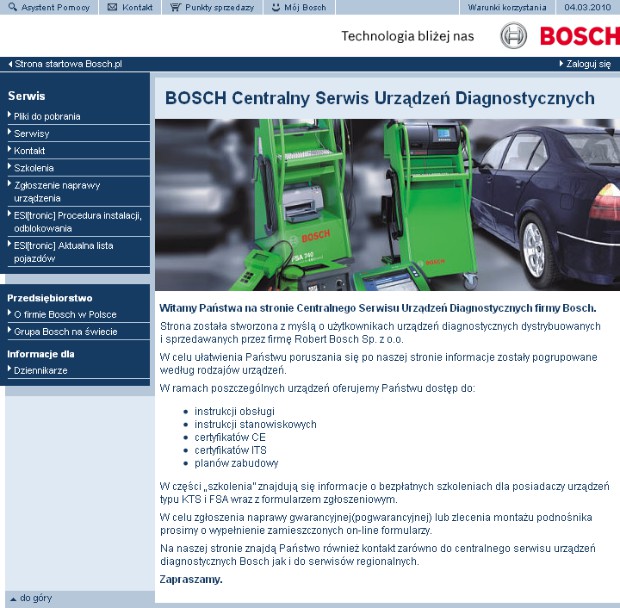Expand the arrow next to Zgłoszenie naprawy urządzenia

pos(9,183)
